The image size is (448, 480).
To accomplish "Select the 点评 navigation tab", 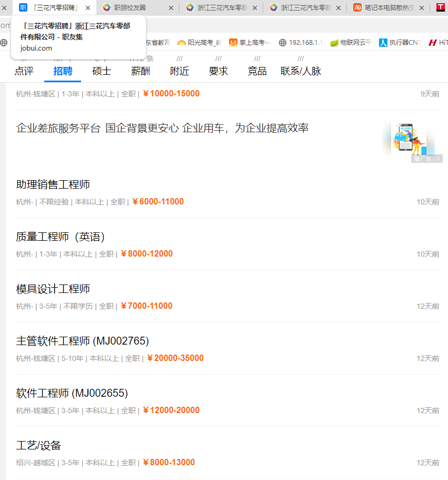I will [24, 71].
